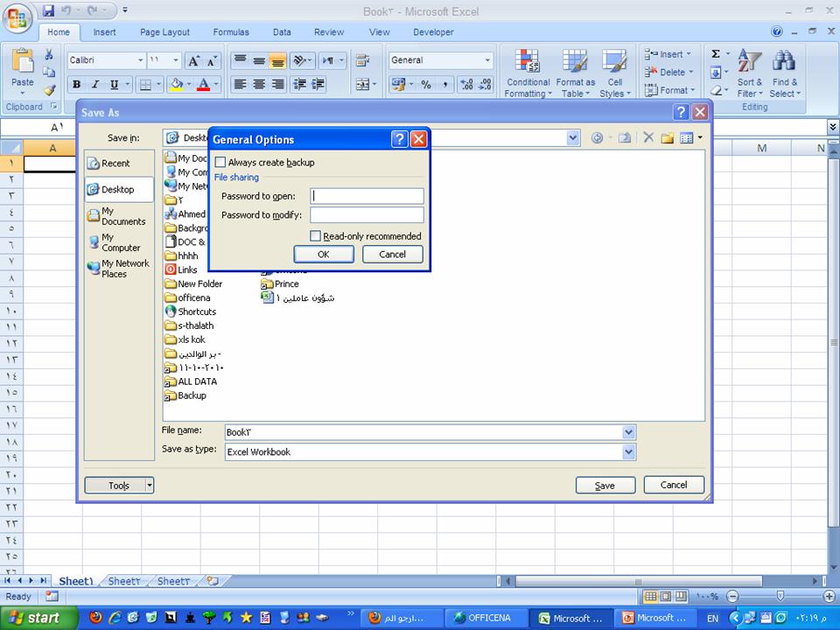Open the Developer ribbon tab
The width and height of the screenshot is (840, 630).
click(x=433, y=32)
